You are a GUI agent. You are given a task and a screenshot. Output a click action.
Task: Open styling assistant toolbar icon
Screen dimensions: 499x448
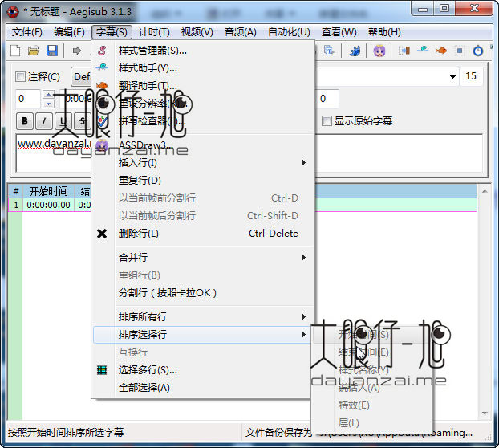click(423, 50)
